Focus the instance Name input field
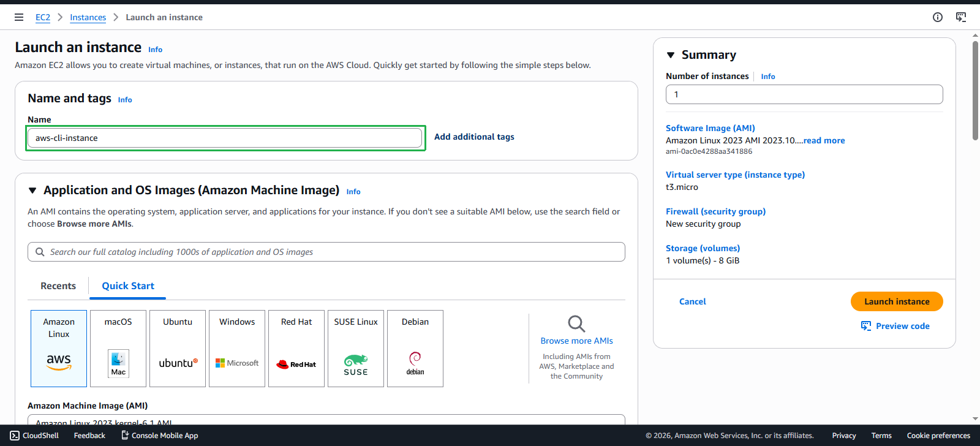 point(225,138)
